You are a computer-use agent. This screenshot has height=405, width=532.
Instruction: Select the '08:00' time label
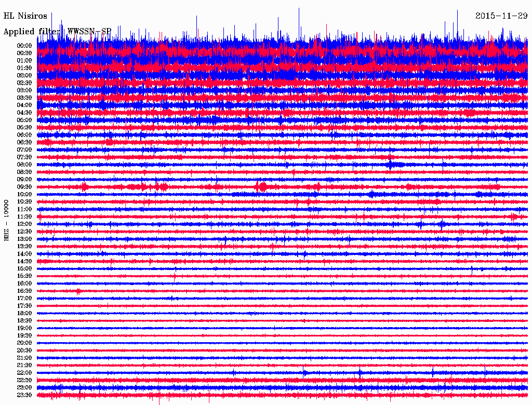(x=24, y=165)
